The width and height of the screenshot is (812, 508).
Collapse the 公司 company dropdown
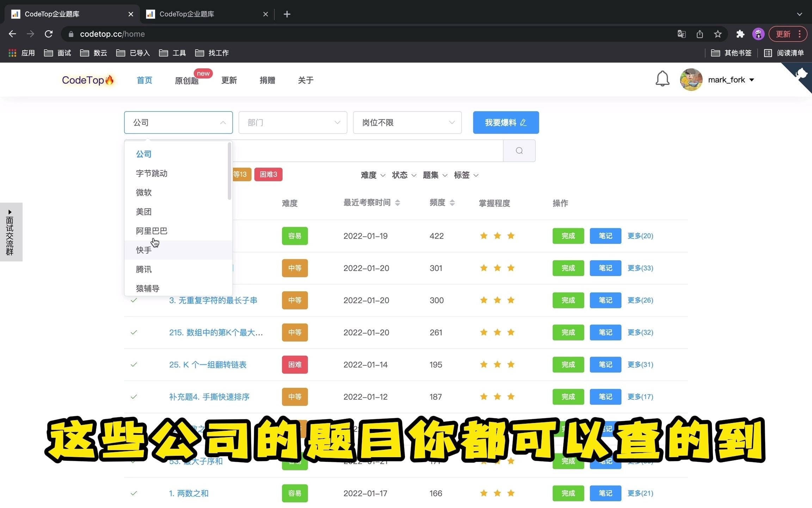pyautogui.click(x=178, y=122)
